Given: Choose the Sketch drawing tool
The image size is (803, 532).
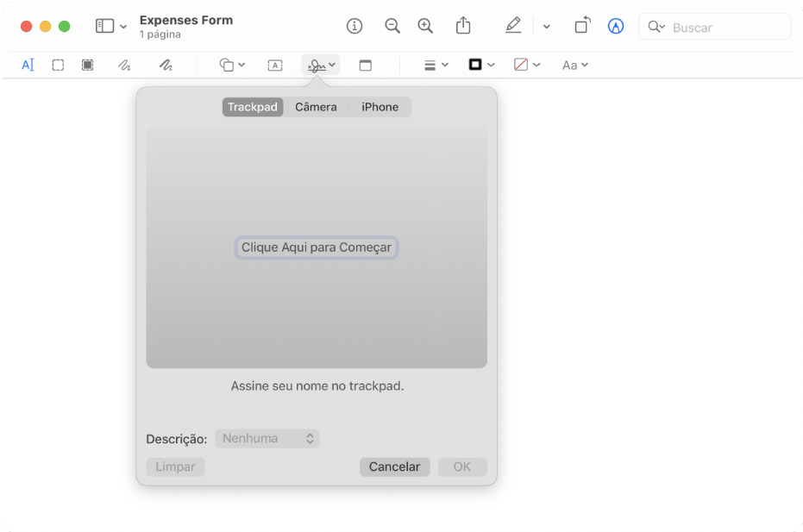Looking at the screenshot, I should pos(124,65).
